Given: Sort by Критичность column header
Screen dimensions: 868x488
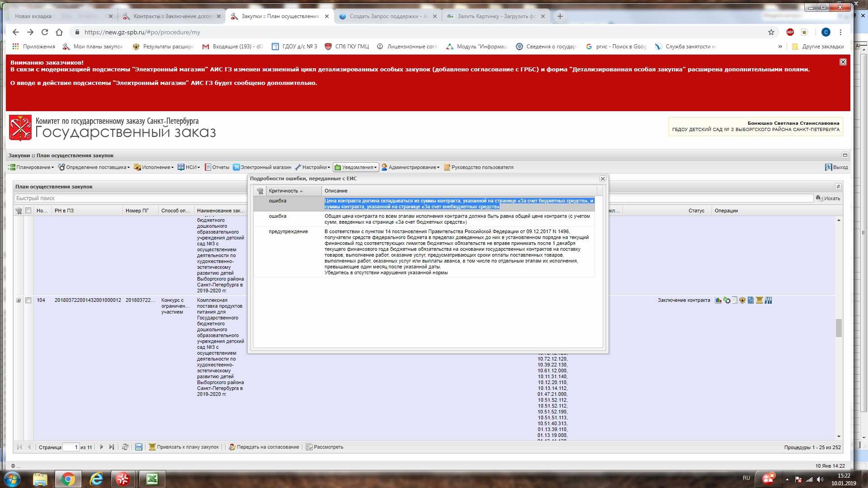Looking at the screenshot, I should click(x=294, y=191).
